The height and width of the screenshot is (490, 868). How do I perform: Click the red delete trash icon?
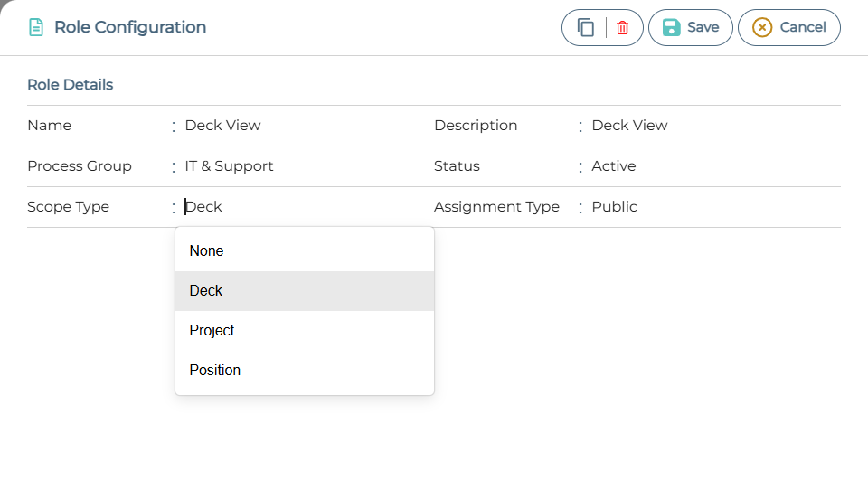622,28
